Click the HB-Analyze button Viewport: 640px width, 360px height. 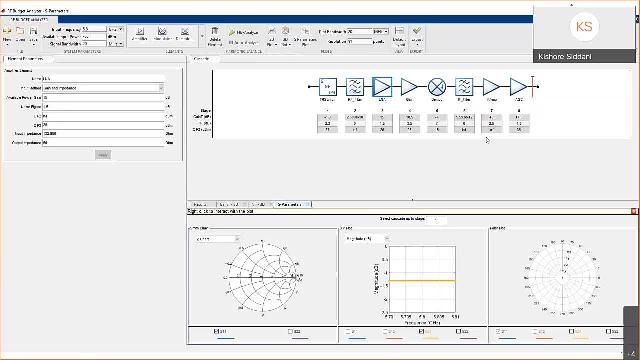(x=244, y=32)
